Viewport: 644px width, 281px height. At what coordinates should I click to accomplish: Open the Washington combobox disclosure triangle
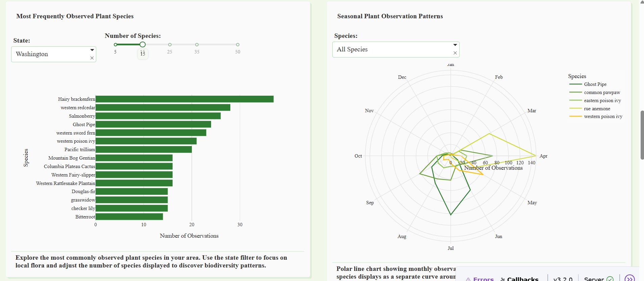tap(92, 50)
